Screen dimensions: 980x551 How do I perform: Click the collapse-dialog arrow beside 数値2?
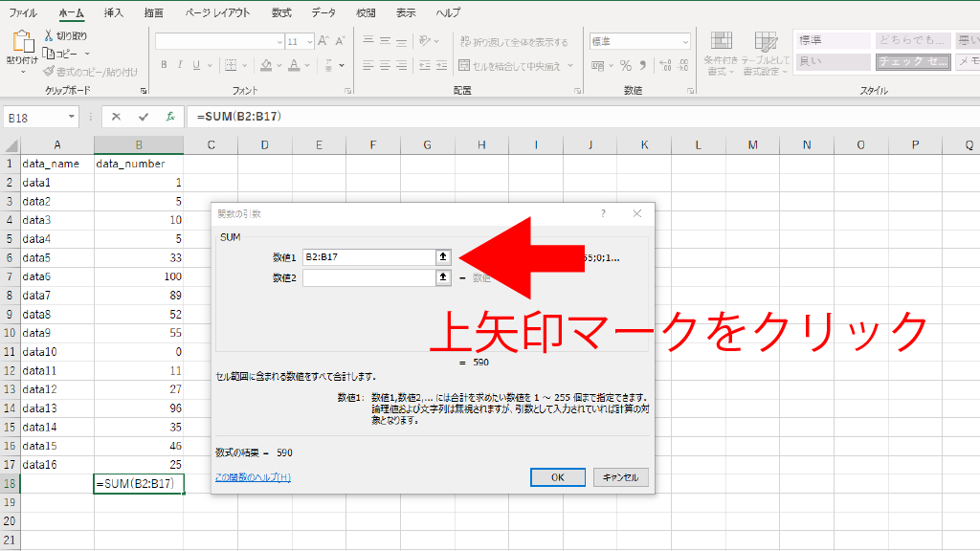tap(443, 277)
